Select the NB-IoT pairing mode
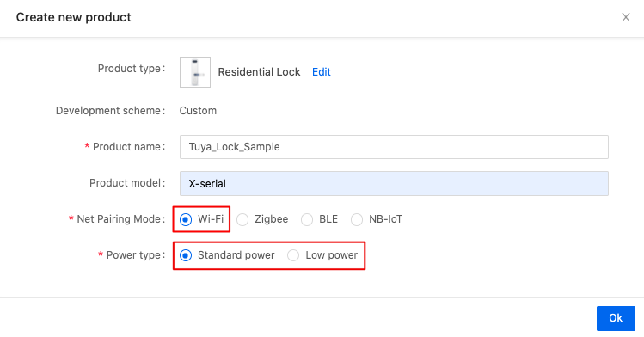Screen dimensions: 644x337 357,219
